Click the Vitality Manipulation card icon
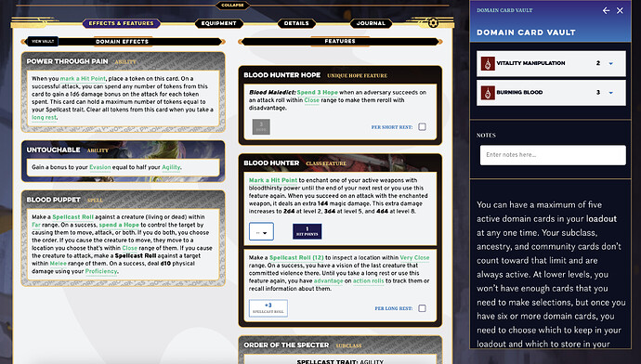 (488, 63)
